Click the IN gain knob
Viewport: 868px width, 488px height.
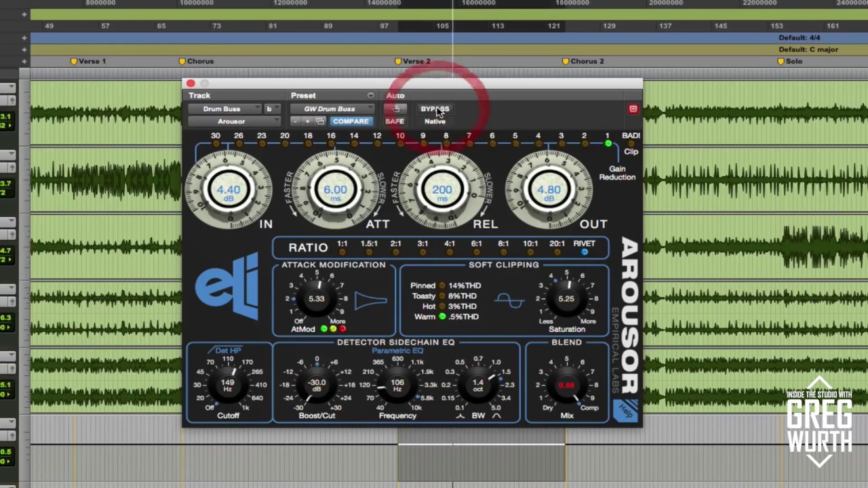[229, 190]
